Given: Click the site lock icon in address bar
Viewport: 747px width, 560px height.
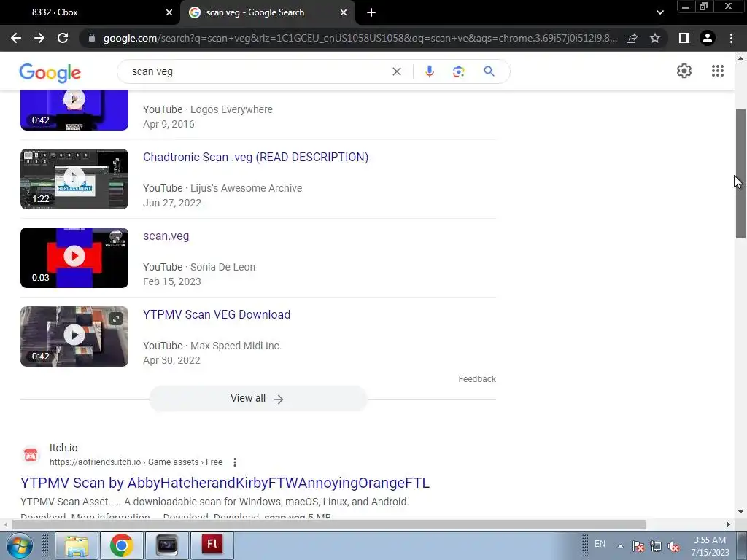Looking at the screenshot, I should 92,38.
